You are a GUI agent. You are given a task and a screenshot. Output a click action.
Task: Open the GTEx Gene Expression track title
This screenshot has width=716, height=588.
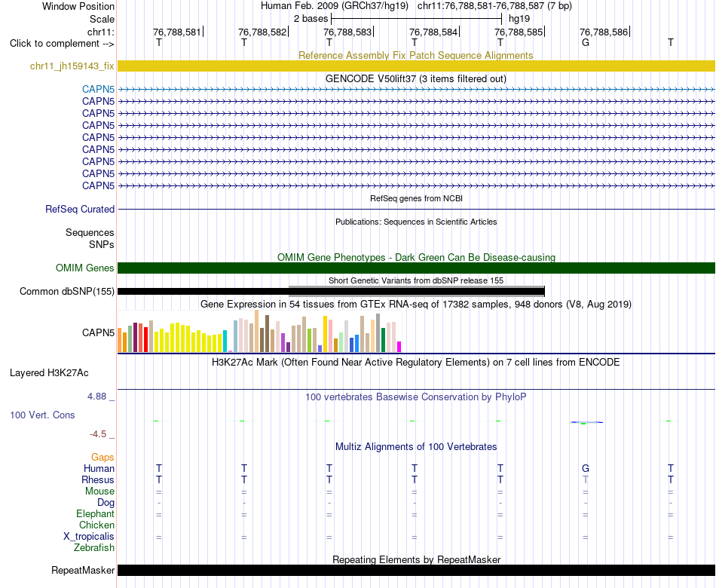point(416,305)
